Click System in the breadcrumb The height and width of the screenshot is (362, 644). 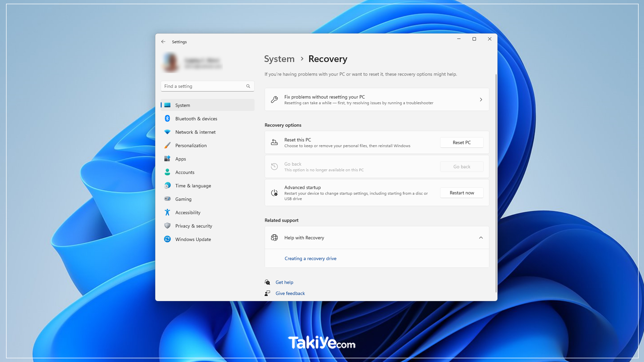tap(279, 59)
